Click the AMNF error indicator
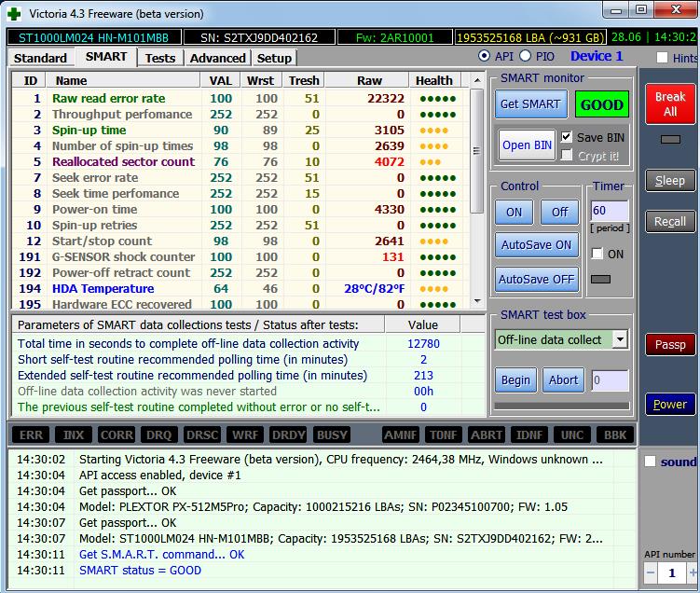The width and height of the screenshot is (700, 593). tap(401, 434)
